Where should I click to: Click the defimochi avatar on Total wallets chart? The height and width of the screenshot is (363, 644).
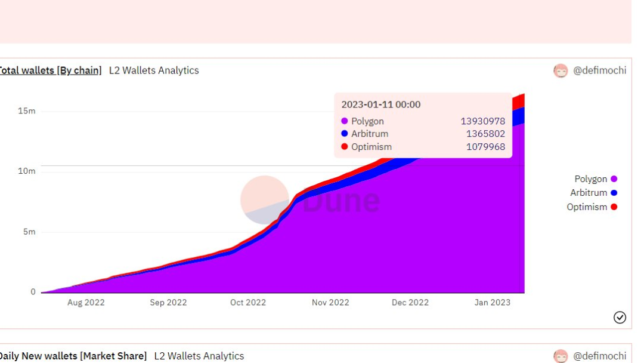pos(561,70)
